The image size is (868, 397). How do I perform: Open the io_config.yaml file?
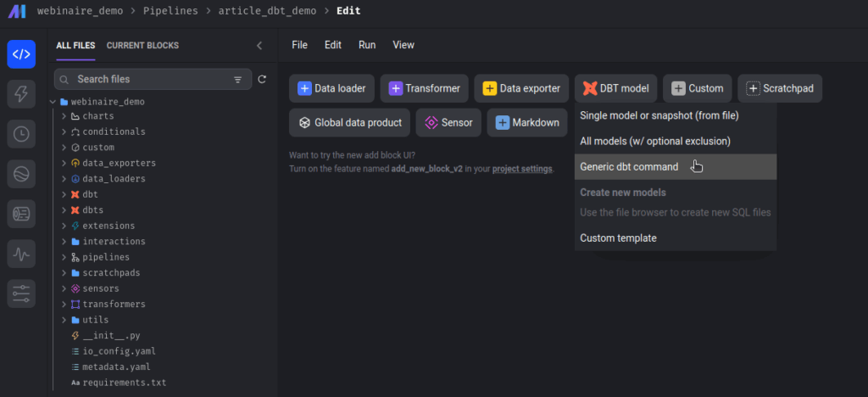[119, 351]
